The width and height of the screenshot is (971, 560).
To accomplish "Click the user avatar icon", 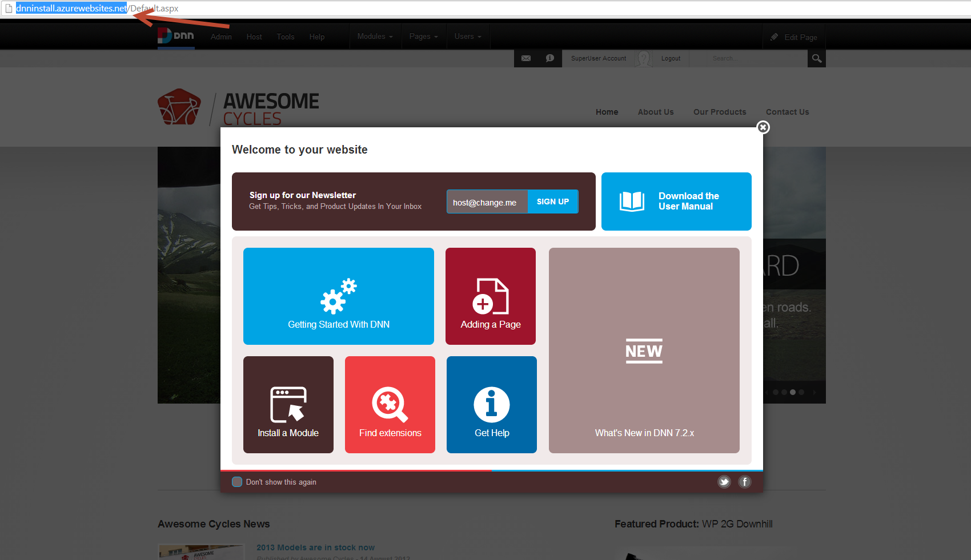I will pos(644,59).
